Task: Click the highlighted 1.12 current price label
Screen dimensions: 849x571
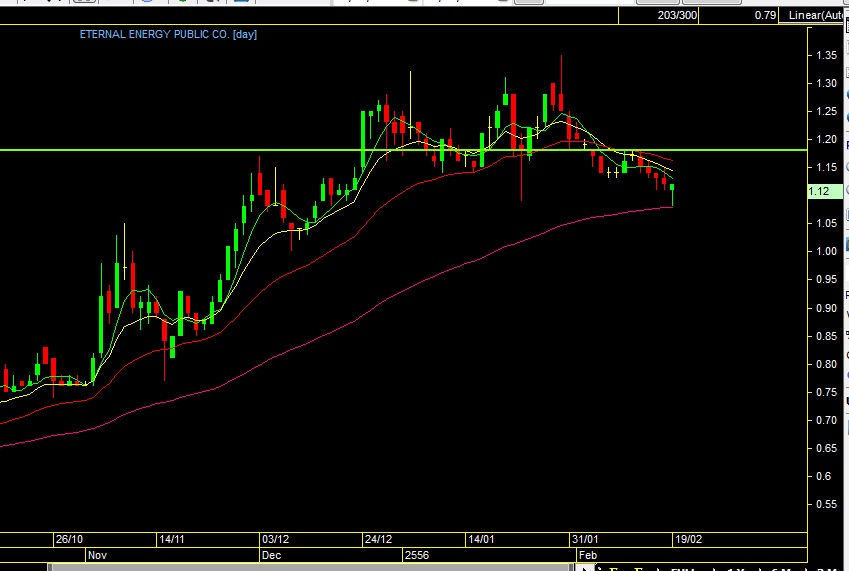Action: (x=825, y=191)
